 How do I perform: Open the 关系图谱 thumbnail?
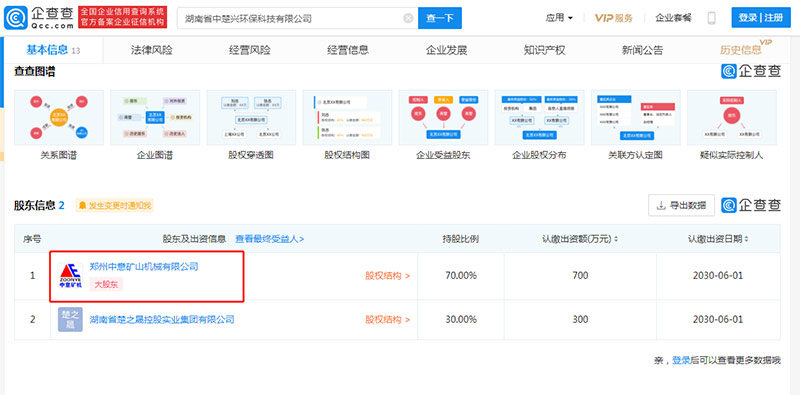point(59,118)
